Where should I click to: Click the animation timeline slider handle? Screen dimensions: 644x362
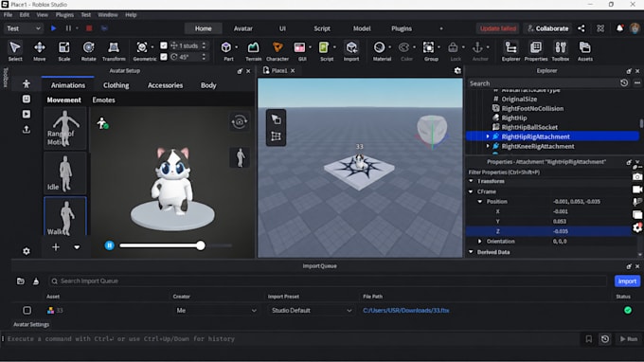tap(201, 245)
